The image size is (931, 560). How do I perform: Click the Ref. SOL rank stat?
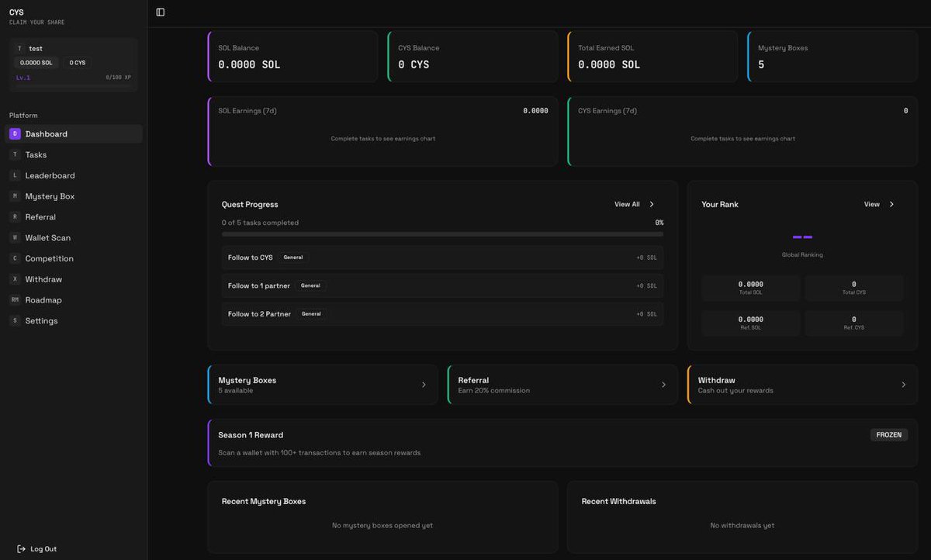pos(750,323)
